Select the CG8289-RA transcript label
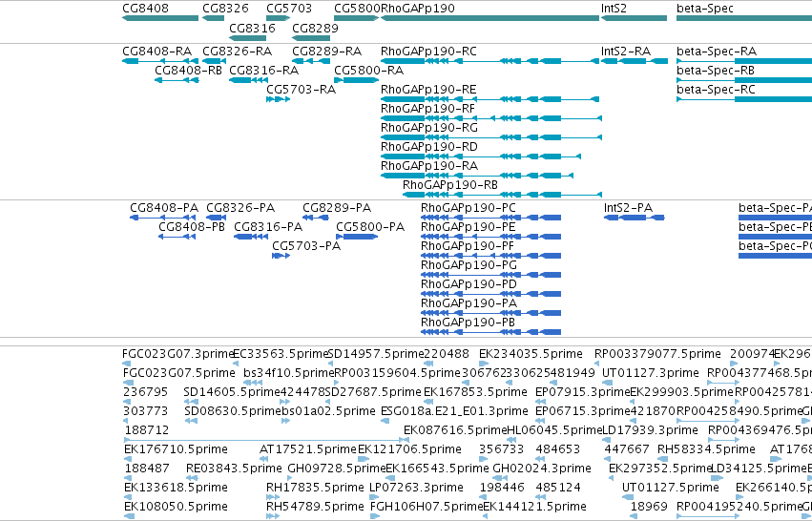This screenshot has width=812, height=521. [x=326, y=52]
